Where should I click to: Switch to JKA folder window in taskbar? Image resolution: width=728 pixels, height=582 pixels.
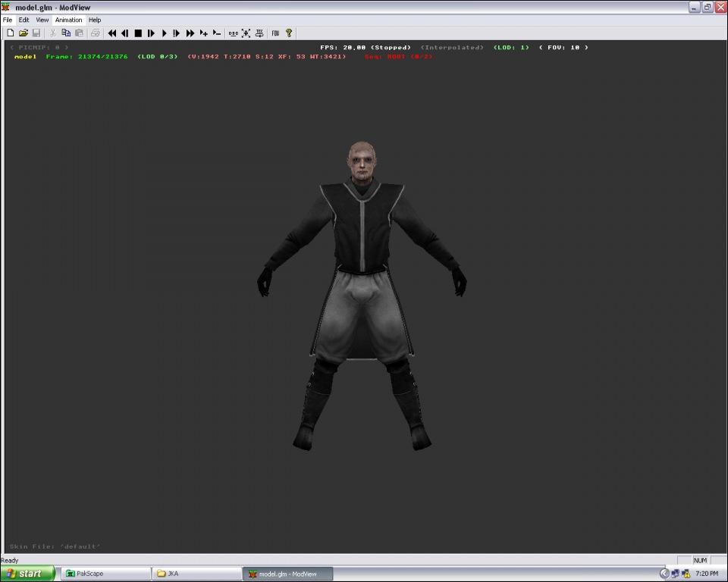(196, 574)
